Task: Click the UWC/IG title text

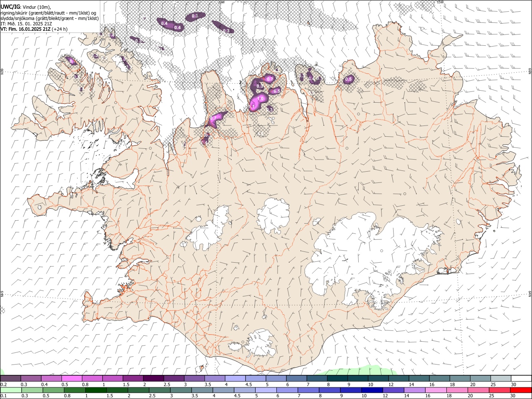Action: point(10,7)
